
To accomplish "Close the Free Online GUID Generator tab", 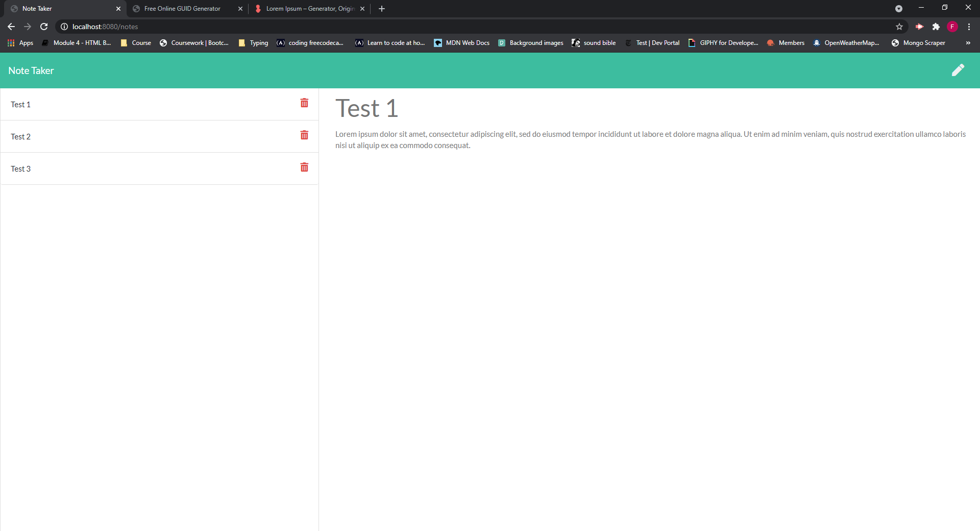I will click(x=240, y=9).
